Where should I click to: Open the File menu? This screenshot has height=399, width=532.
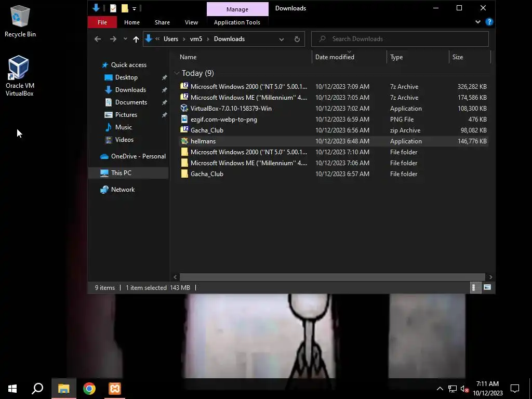coord(102,22)
